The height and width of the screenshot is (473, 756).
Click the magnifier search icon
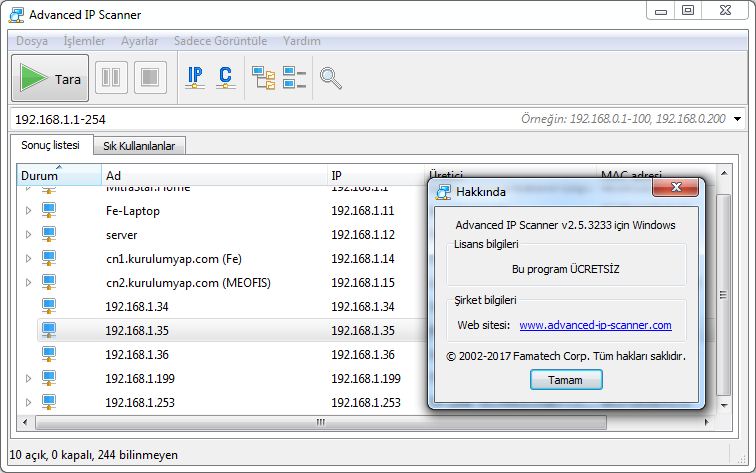click(x=331, y=78)
